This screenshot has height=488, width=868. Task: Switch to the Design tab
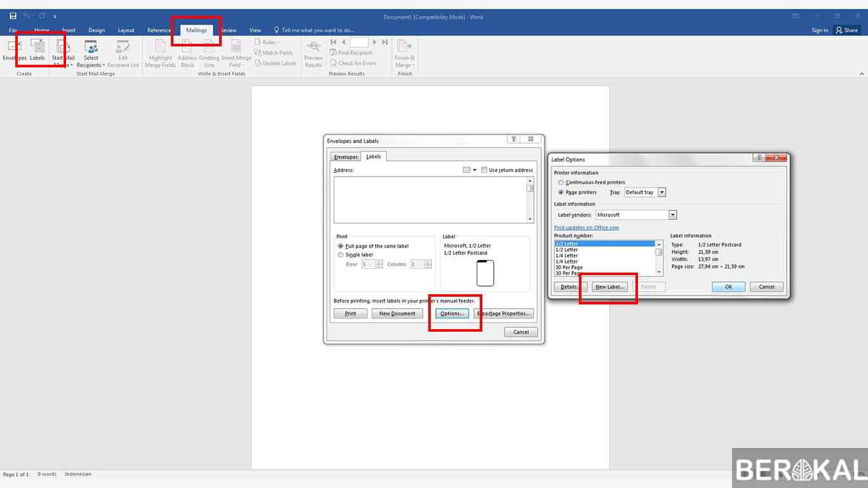(x=97, y=30)
